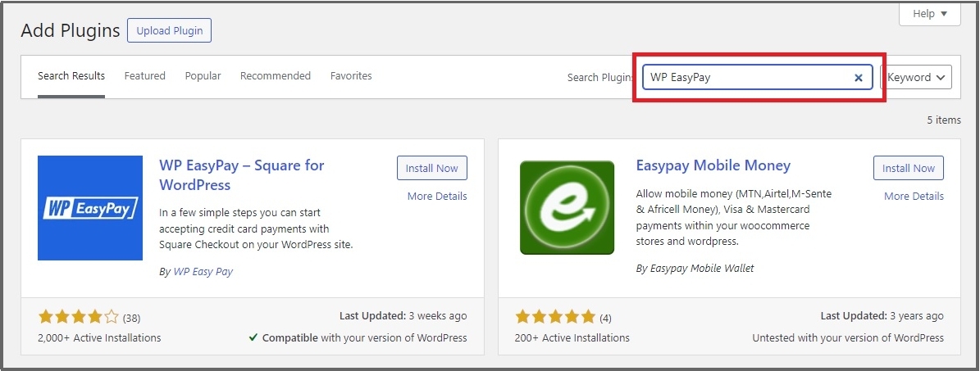Open the WP Easy Pay author link
This screenshot has width=980, height=371.
click(203, 272)
